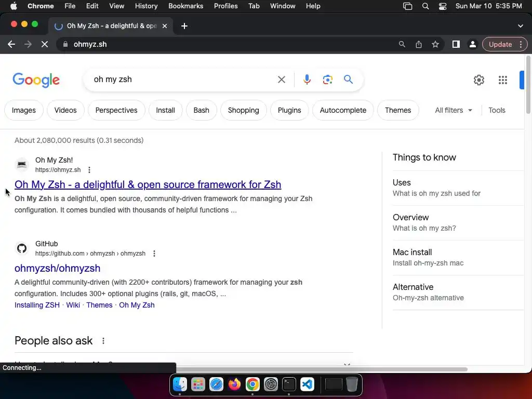Viewport: 532px width, 399px height.
Task: Open Finder from the Dock
Action: tap(180, 384)
